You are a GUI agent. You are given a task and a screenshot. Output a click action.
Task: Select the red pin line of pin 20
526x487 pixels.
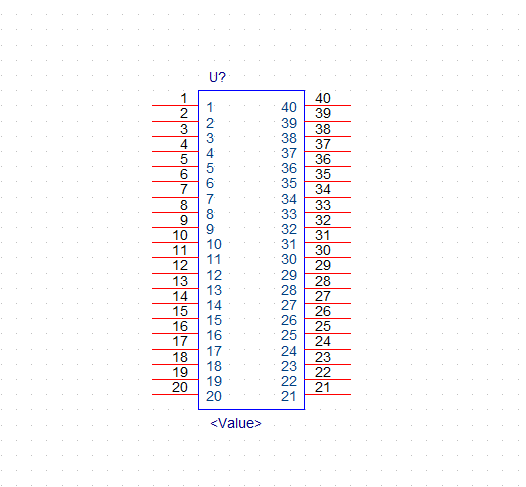[x=175, y=394]
